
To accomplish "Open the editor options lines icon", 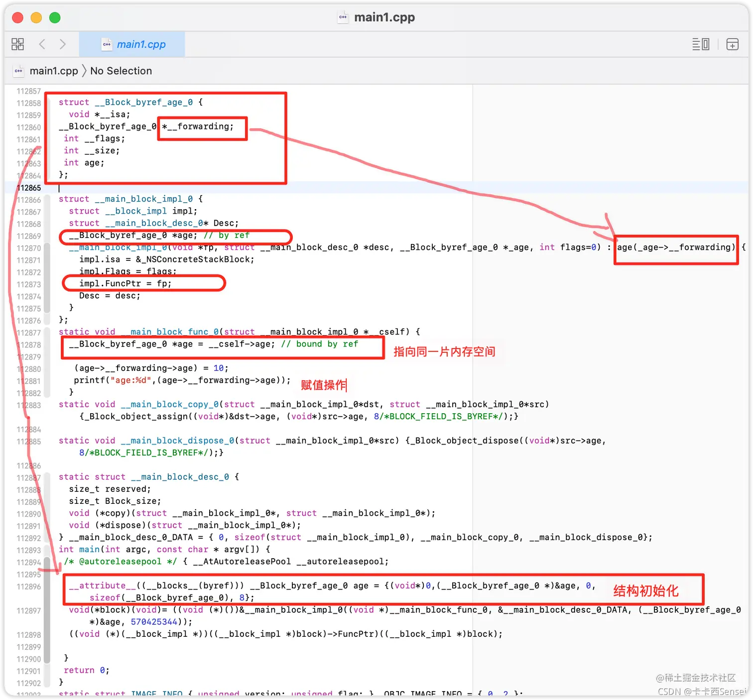I will pos(701,44).
